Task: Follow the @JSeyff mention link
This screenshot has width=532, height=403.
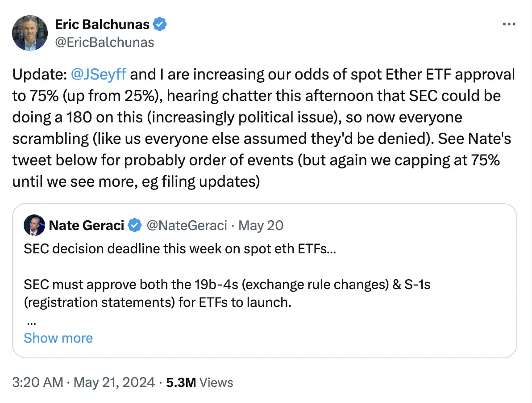Action: click(99, 74)
